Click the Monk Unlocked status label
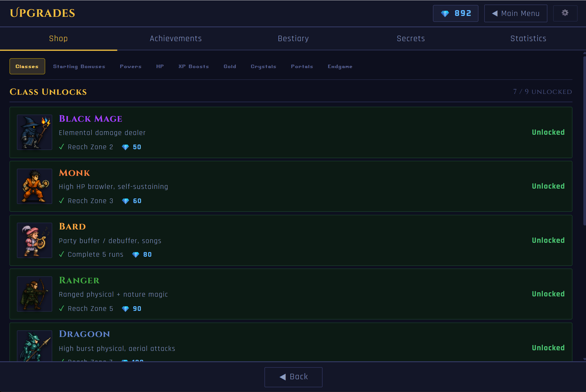586x392 pixels. (548, 186)
